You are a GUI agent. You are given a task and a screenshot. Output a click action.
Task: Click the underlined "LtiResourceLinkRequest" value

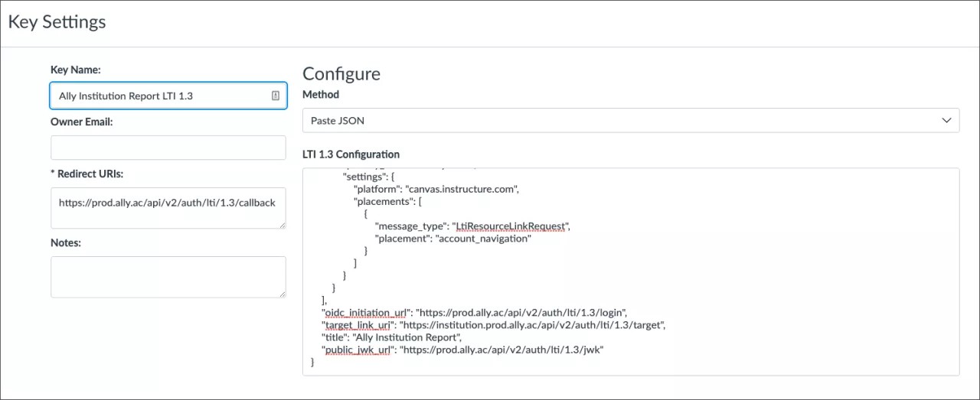509,226
